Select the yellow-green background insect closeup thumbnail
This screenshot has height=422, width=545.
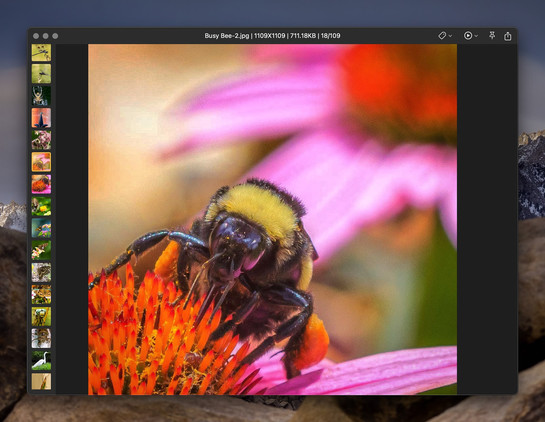41,316
